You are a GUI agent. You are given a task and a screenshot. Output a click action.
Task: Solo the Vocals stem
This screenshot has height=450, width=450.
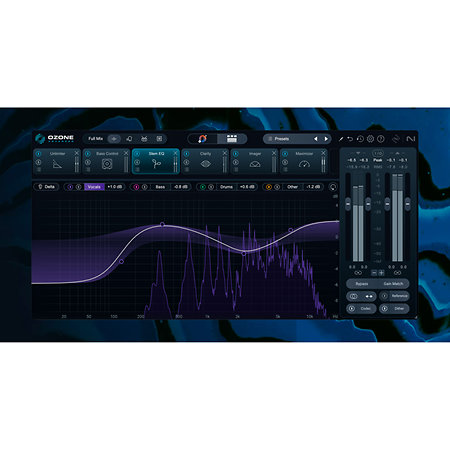coord(78,187)
